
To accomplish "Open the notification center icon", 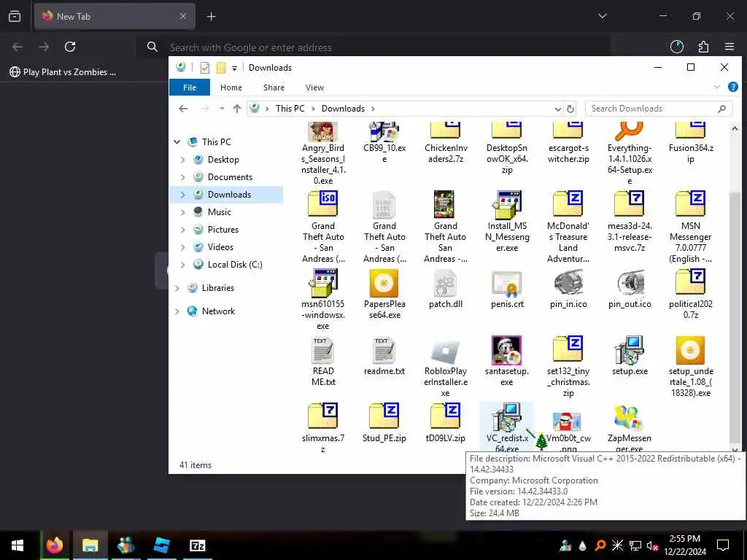I will (x=723, y=545).
